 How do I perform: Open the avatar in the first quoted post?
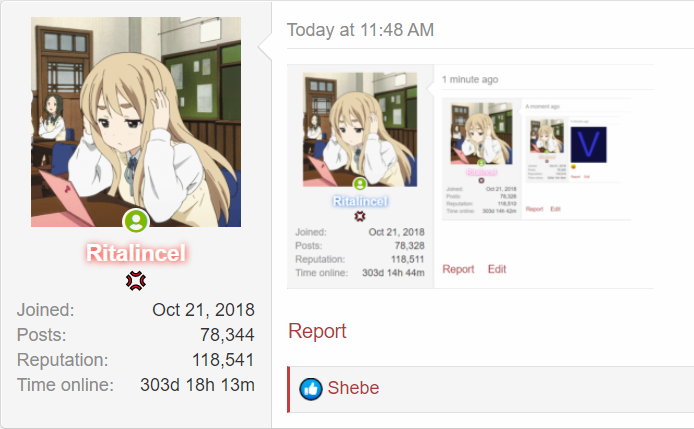click(360, 129)
